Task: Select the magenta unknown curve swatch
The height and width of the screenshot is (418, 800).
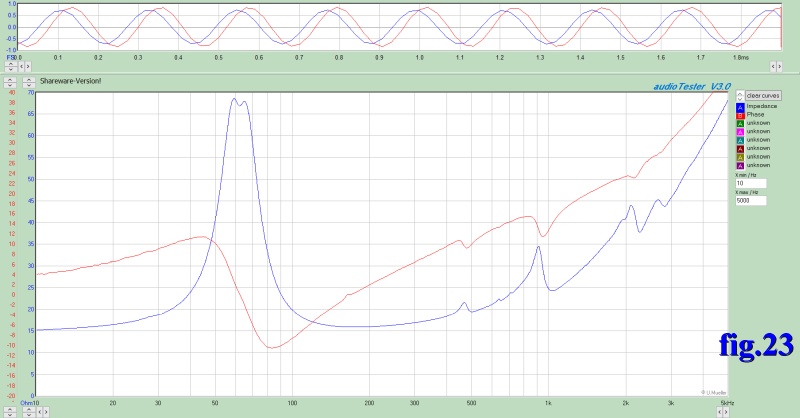Action: coord(740,132)
